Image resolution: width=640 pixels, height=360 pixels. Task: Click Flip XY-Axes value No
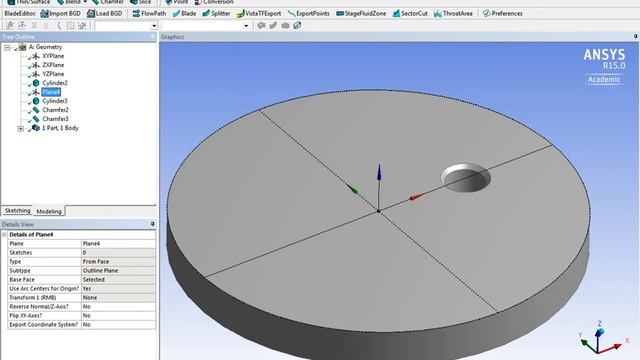(118, 316)
